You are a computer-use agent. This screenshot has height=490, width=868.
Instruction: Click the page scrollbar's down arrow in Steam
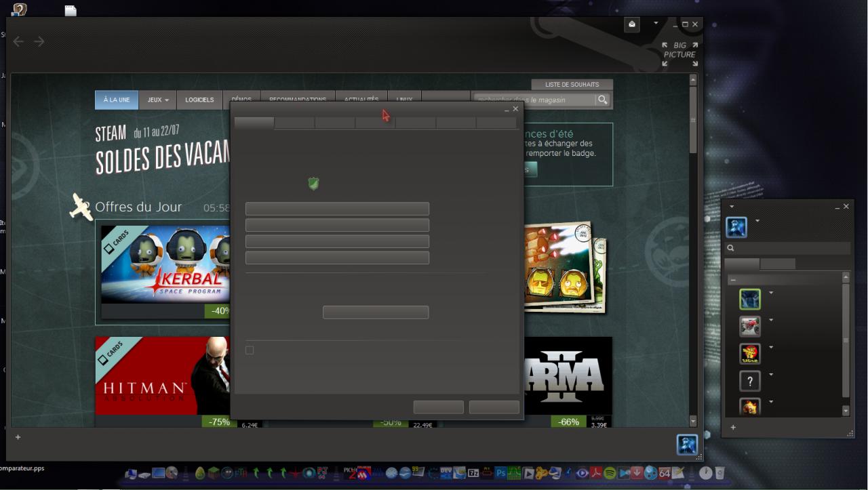click(x=693, y=422)
